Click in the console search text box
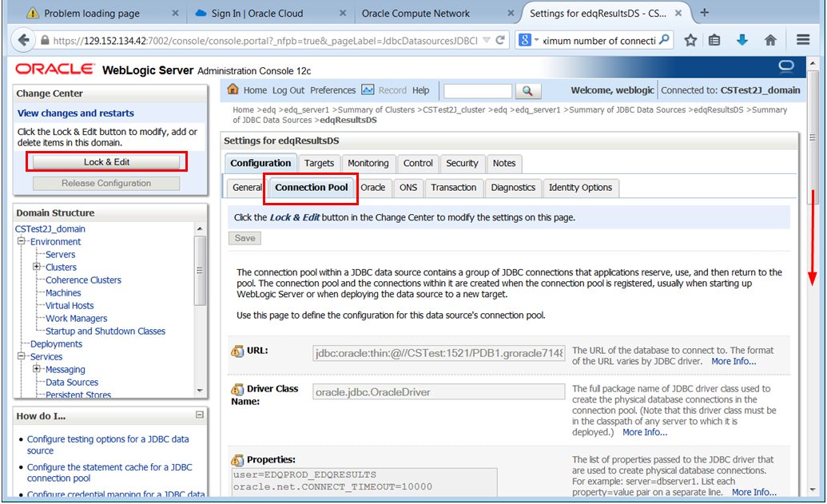This screenshot has width=827, height=504. coord(478,91)
